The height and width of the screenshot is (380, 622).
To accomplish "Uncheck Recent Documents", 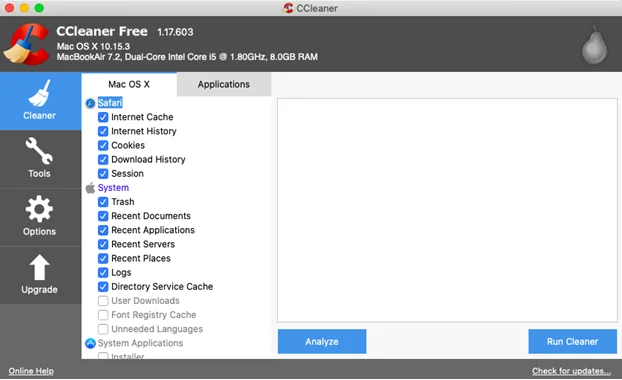I will (103, 216).
